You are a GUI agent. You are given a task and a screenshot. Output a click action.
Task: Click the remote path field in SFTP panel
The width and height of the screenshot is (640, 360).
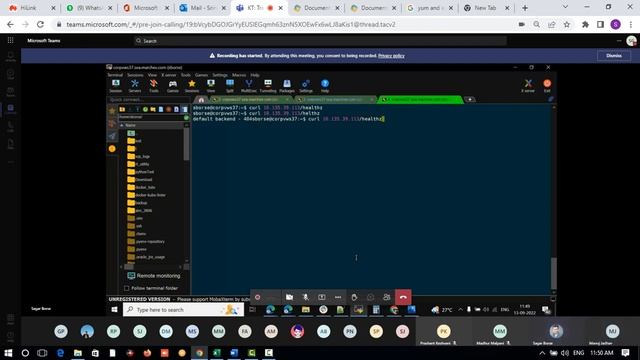click(151, 118)
